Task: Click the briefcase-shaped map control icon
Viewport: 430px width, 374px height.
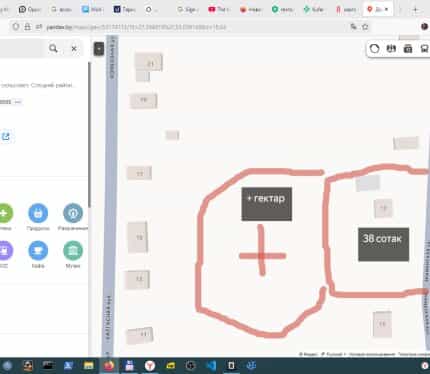Action: pyautogui.click(x=408, y=49)
